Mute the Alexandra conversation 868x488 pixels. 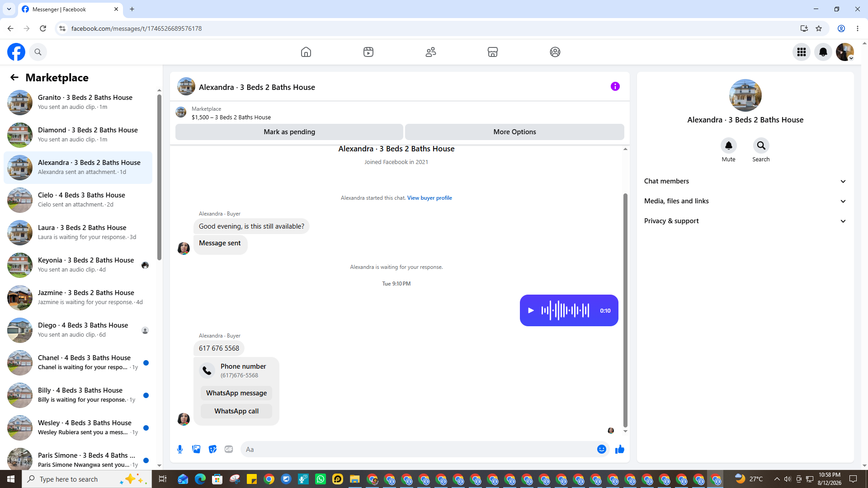click(729, 145)
